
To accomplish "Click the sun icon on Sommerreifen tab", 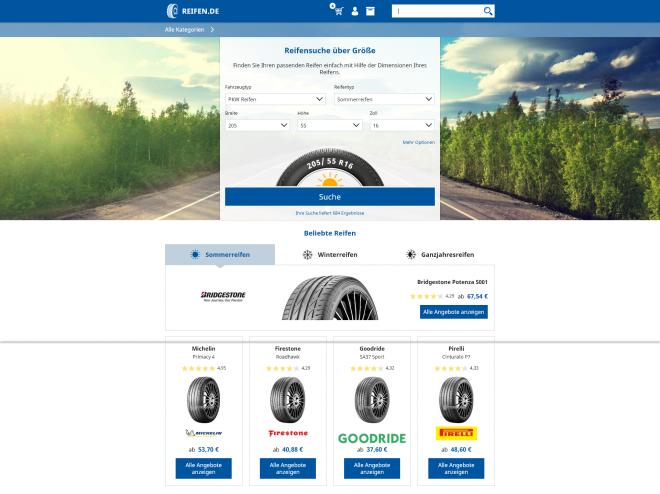I will (x=195, y=254).
